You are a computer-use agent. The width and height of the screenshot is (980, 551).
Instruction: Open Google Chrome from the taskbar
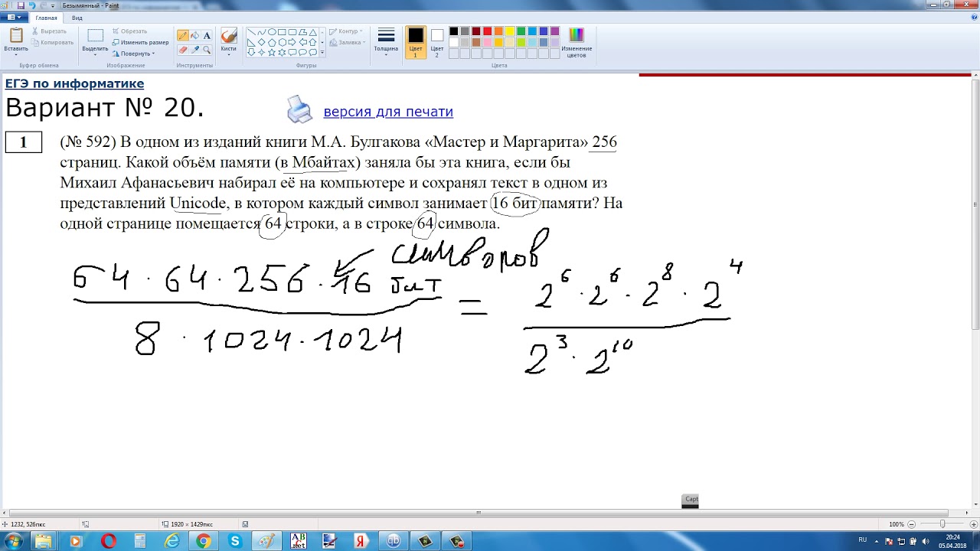click(204, 541)
